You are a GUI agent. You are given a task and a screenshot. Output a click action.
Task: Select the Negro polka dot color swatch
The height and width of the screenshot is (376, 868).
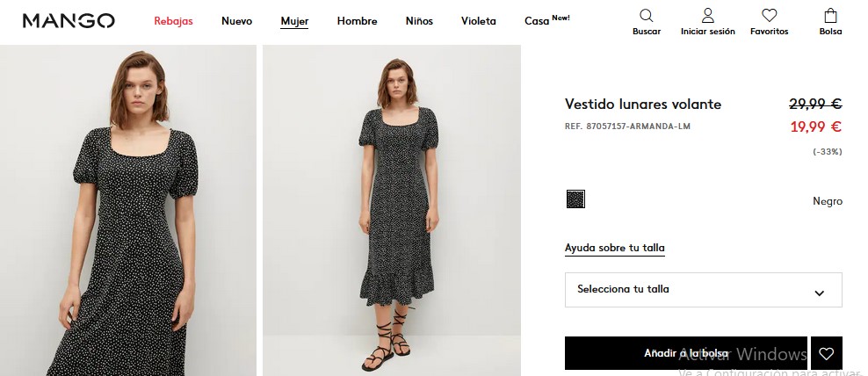pyautogui.click(x=575, y=199)
